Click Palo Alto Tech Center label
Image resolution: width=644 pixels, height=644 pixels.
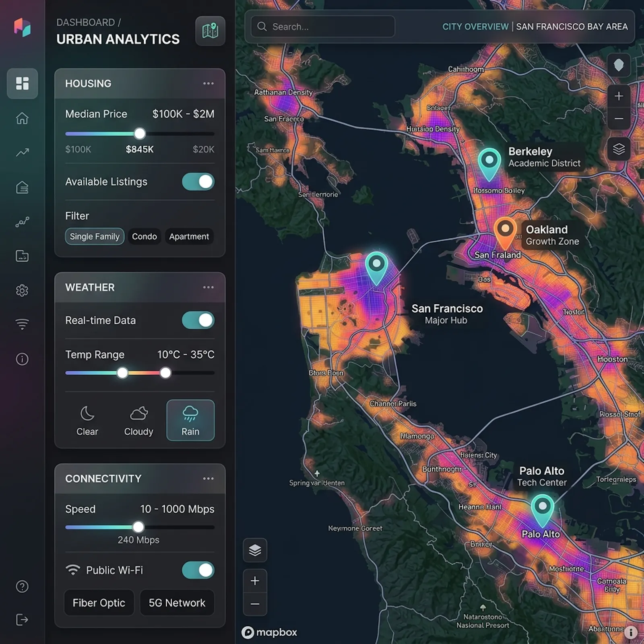point(542,477)
